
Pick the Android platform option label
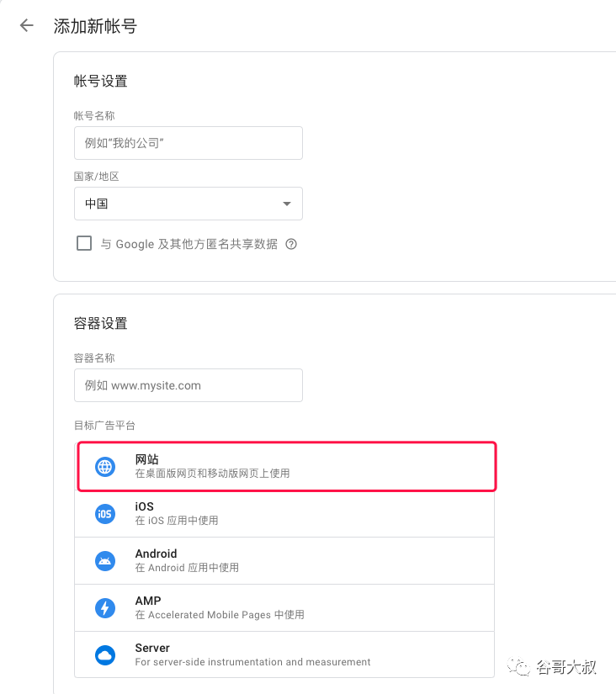tap(156, 554)
